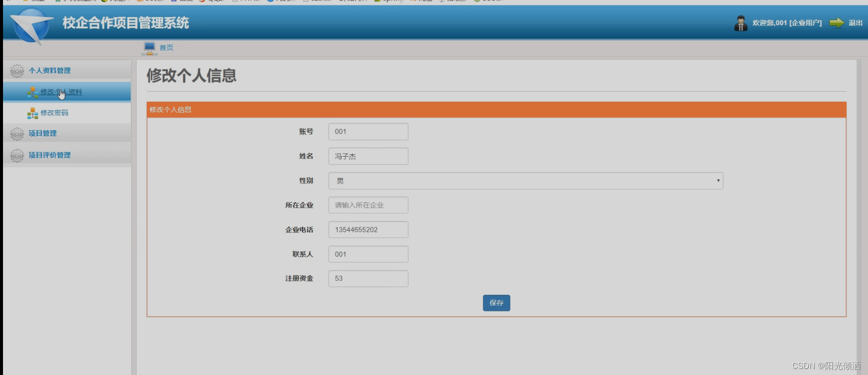Click the 联系人 field label
This screenshot has width=868, height=375.
coord(303,254)
